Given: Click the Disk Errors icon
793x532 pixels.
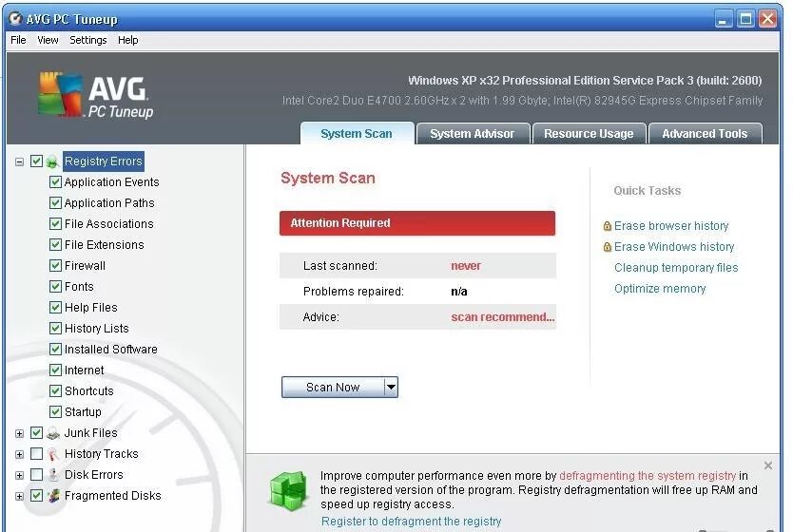Looking at the screenshot, I should click(53, 475).
